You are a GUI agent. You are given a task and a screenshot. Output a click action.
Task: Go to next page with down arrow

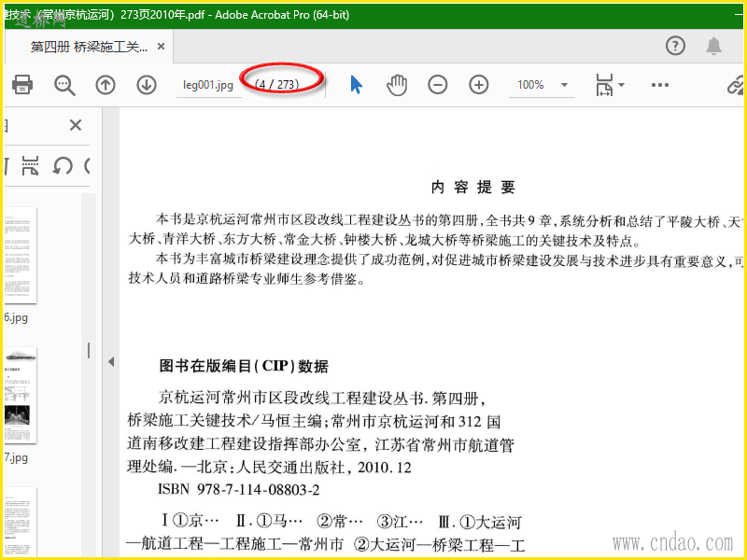147,85
